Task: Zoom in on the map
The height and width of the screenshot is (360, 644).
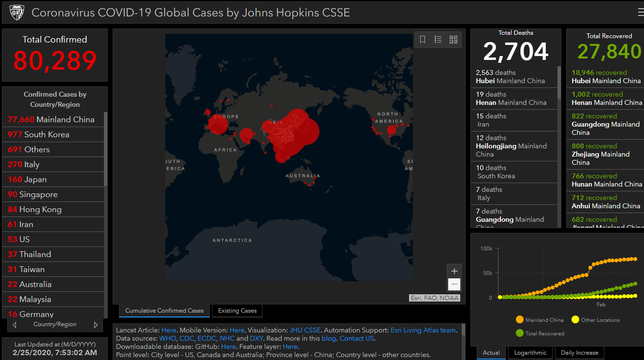Action: pos(454,271)
